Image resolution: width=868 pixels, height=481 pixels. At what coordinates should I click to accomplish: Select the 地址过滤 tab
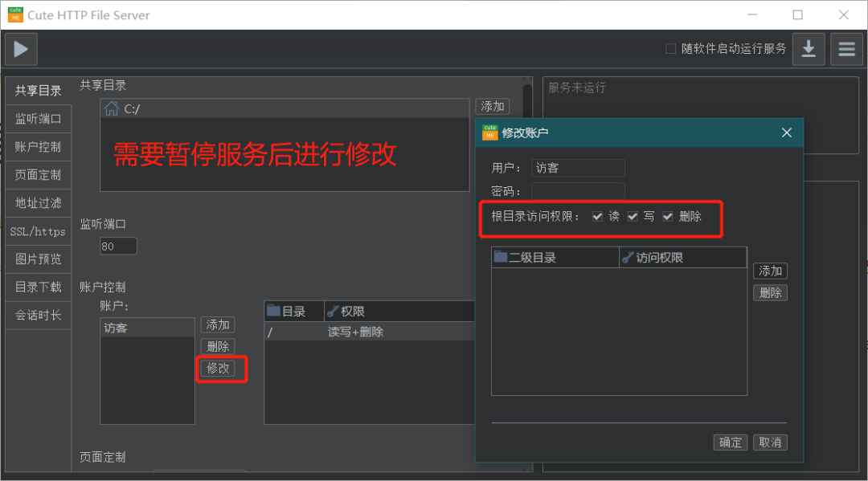pos(39,203)
